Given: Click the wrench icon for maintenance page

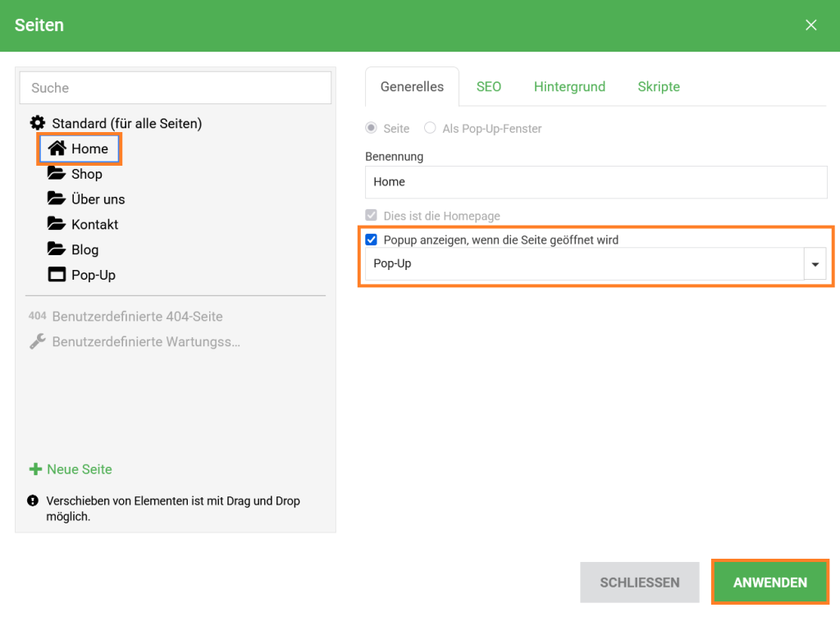Looking at the screenshot, I should click(x=38, y=341).
